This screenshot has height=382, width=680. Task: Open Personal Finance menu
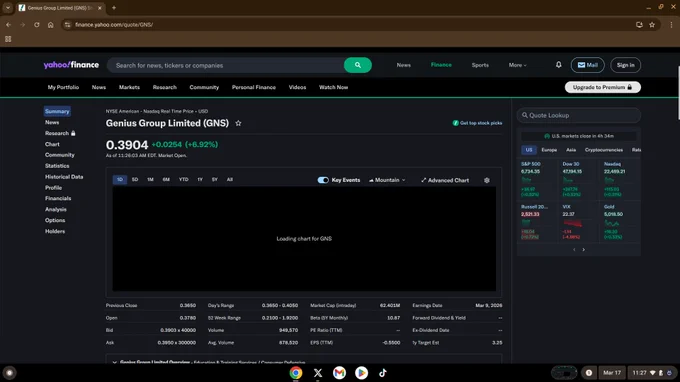click(x=254, y=87)
